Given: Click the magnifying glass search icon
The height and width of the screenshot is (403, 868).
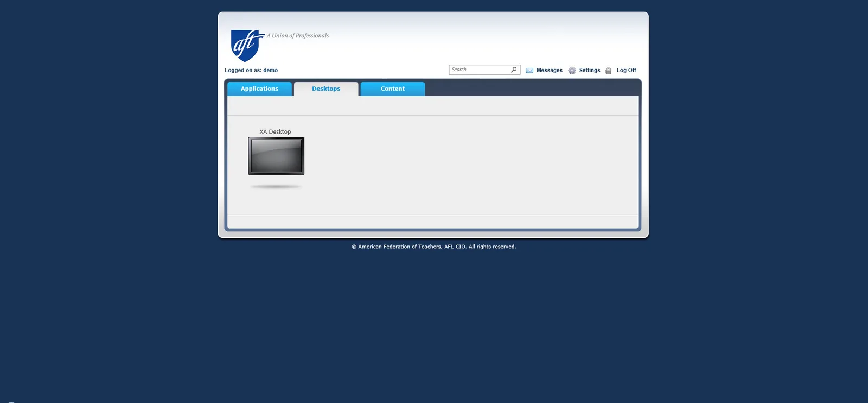Looking at the screenshot, I should (514, 70).
